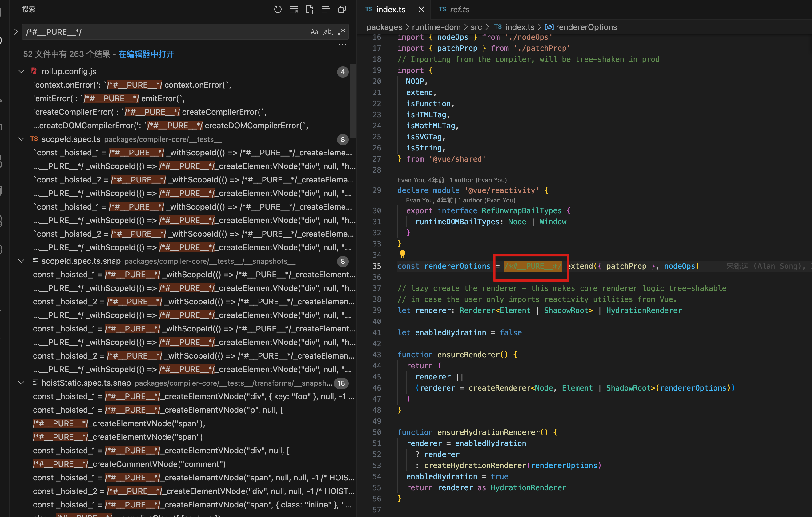The image size is (812, 517).
Task: Click the TS icon on the ref.ts tab
Action: click(x=442, y=10)
